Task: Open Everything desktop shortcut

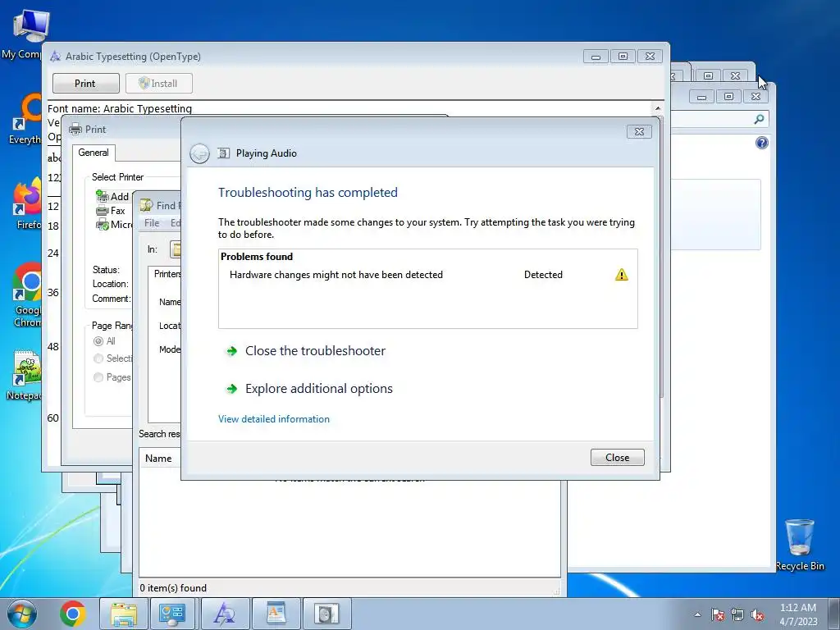Action: coord(25,119)
